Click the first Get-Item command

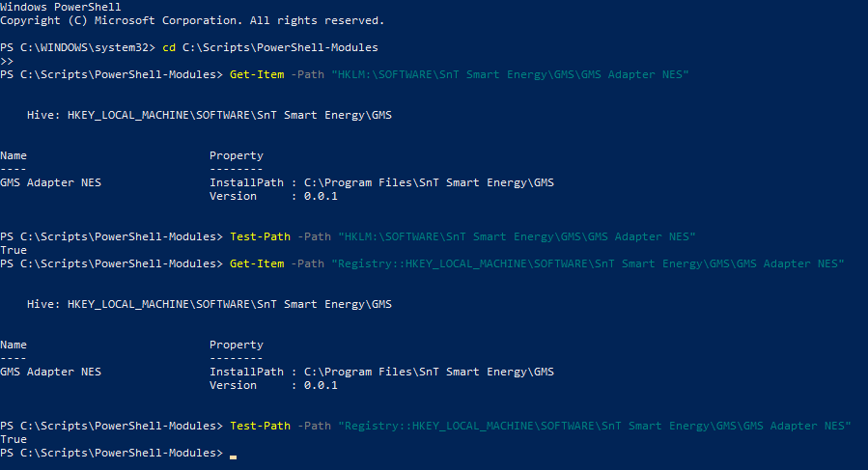coord(257,74)
